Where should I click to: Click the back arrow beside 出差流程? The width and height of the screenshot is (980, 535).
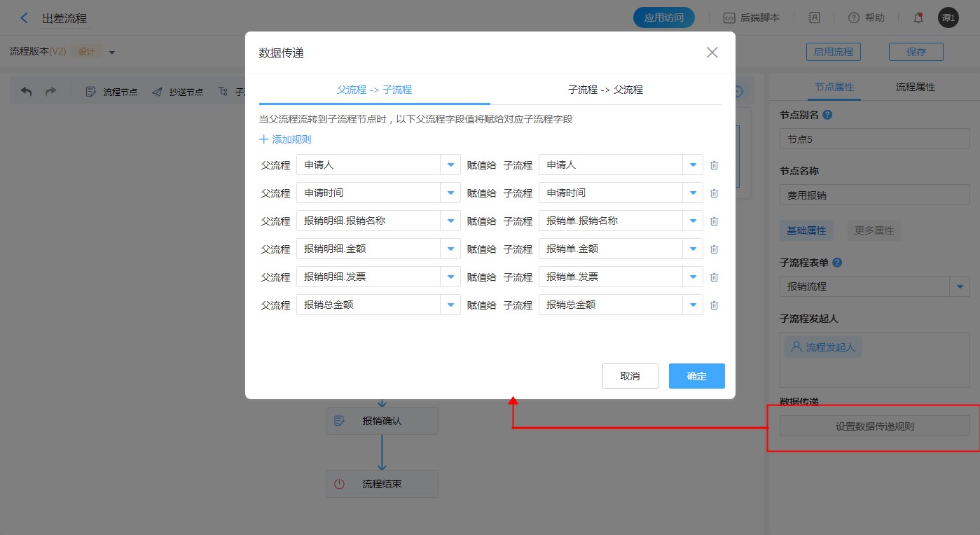tap(25, 18)
